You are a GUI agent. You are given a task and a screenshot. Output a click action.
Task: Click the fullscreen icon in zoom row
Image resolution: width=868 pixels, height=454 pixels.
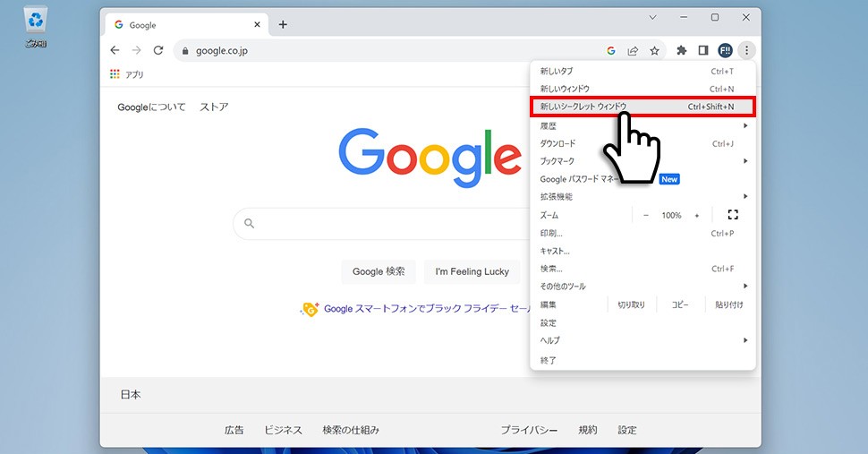pos(733,215)
